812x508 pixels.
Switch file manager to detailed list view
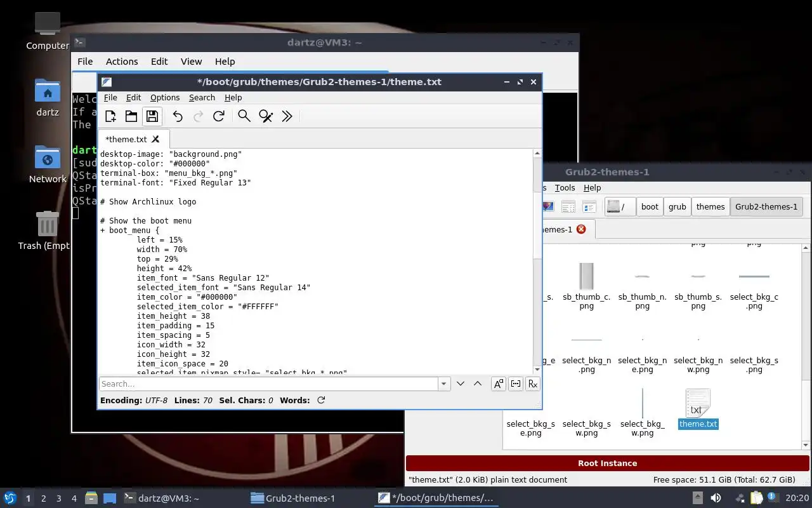(589, 206)
